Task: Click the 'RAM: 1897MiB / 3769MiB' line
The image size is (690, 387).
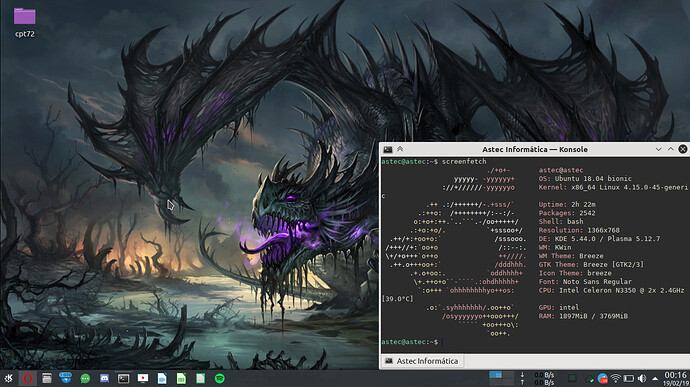Action: [583, 316]
